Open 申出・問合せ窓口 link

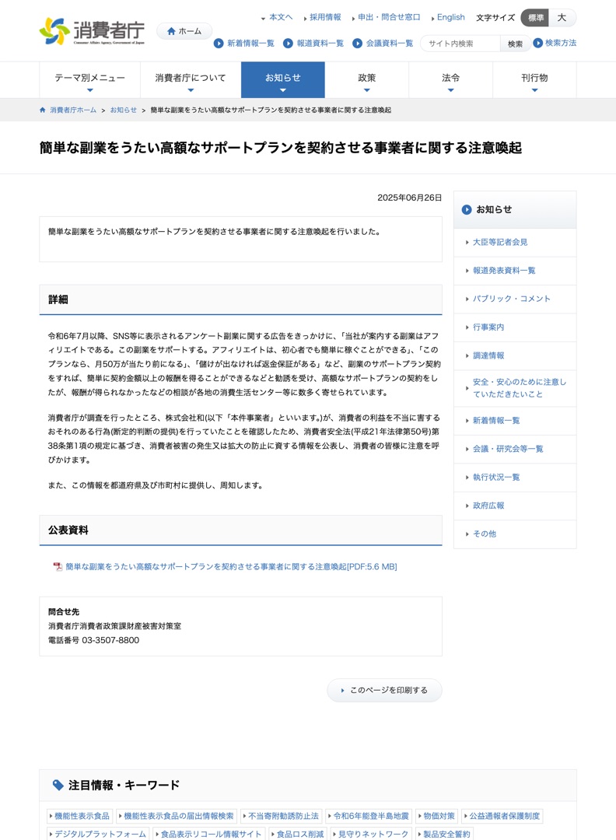pos(389,17)
